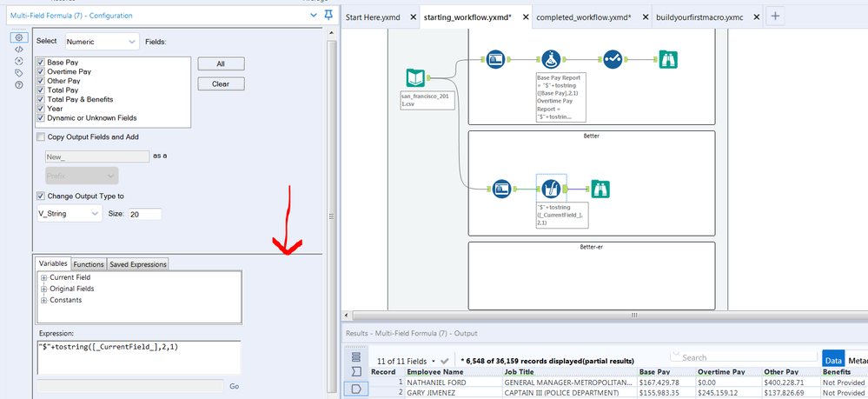
Task: Click the checkmark tool after the Formula tool
Action: tap(613, 59)
